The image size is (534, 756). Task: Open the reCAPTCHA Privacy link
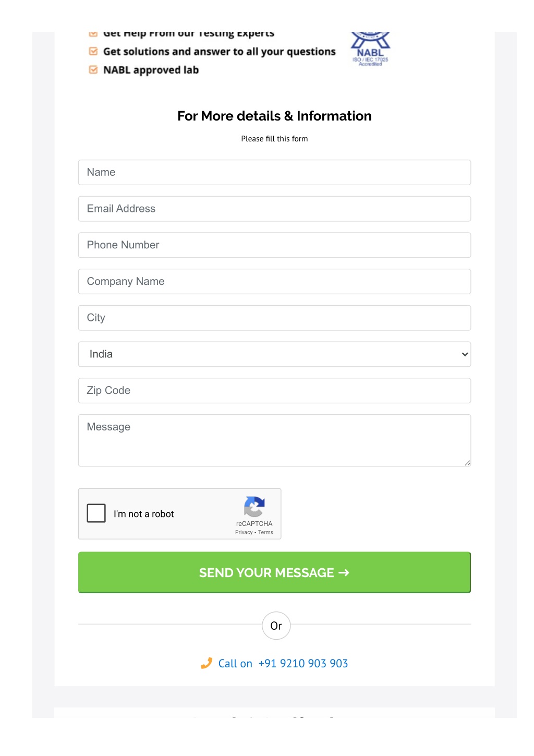tap(244, 532)
